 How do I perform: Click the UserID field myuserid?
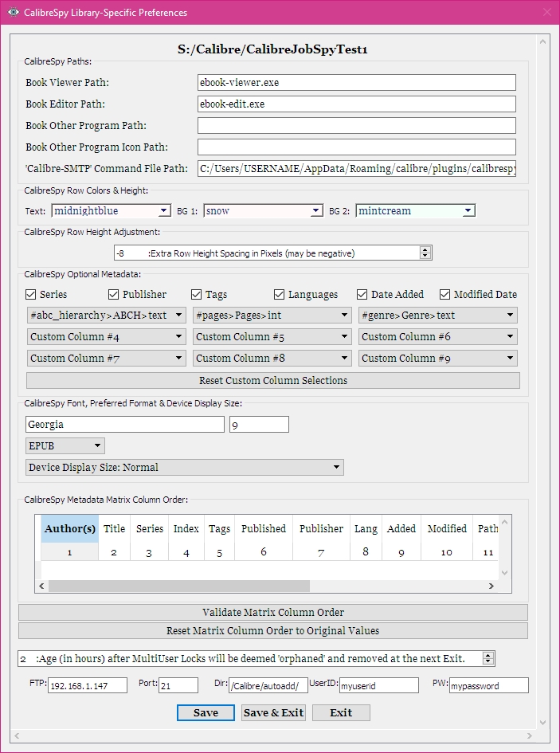click(x=379, y=686)
